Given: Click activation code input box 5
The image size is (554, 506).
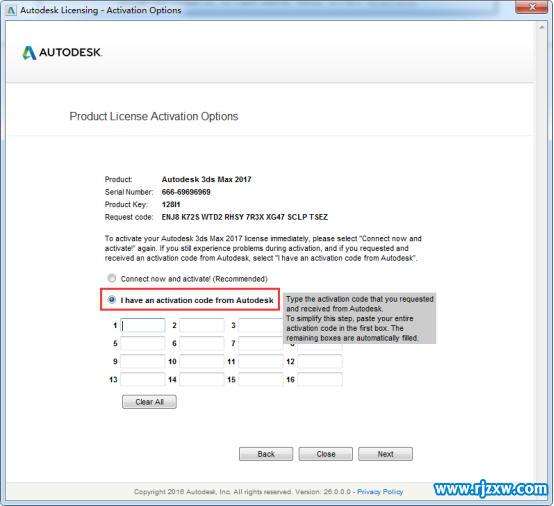Looking at the screenshot, I should pos(143,343).
